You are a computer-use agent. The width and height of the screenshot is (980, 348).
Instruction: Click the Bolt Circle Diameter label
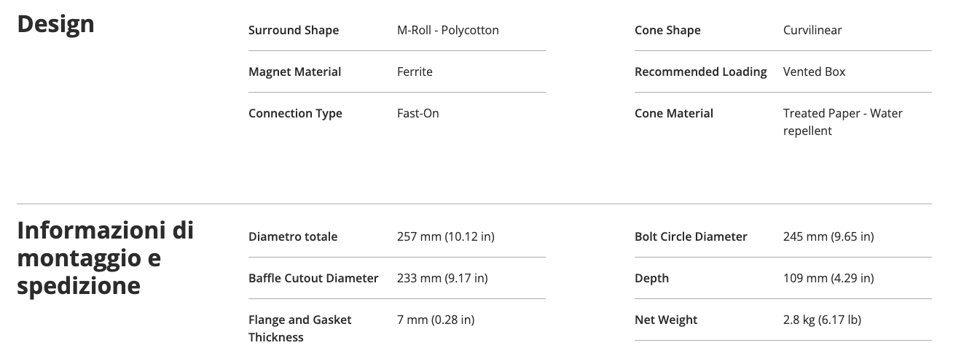pyautogui.click(x=691, y=236)
